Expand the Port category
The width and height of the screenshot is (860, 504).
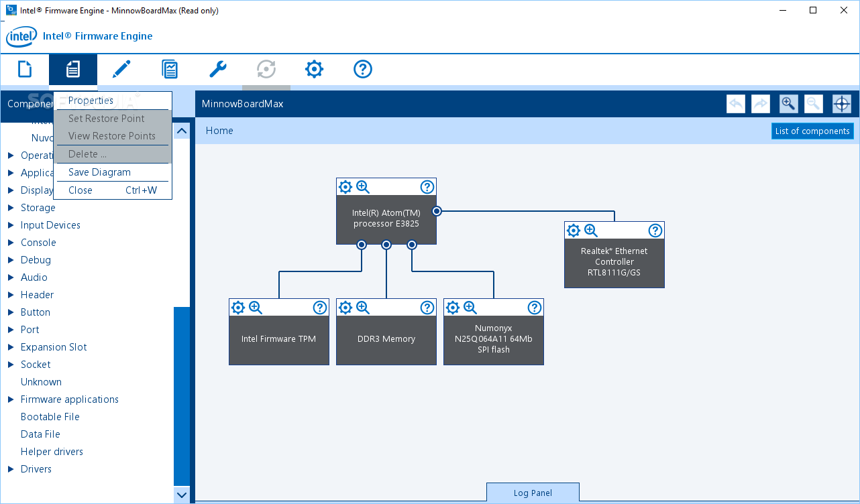point(11,330)
